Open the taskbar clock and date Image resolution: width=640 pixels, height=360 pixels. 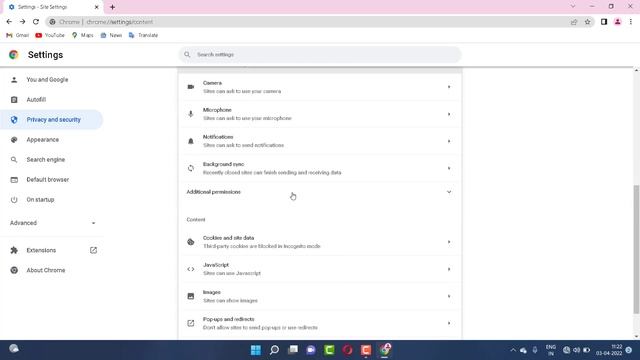pos(609,350)
